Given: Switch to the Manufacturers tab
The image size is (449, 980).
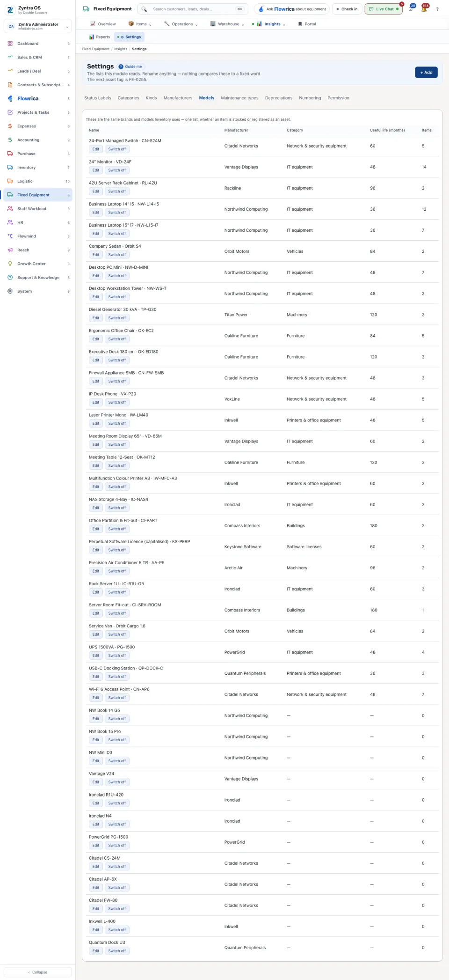Looking at the screenshot, I should [x=178, y=98].
